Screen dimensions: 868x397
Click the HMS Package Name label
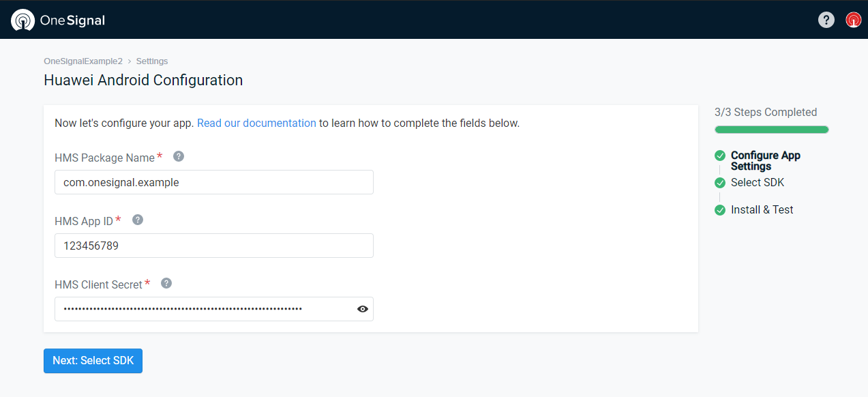coord(105,158)
